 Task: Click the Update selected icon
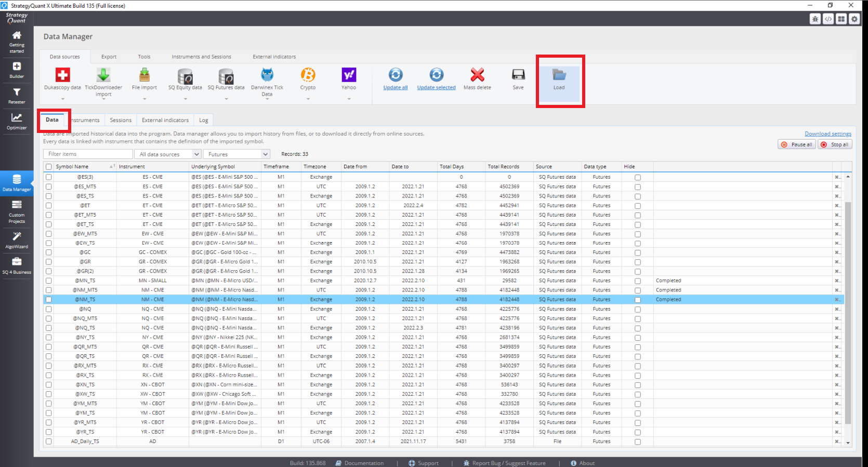tap(437, 75)
